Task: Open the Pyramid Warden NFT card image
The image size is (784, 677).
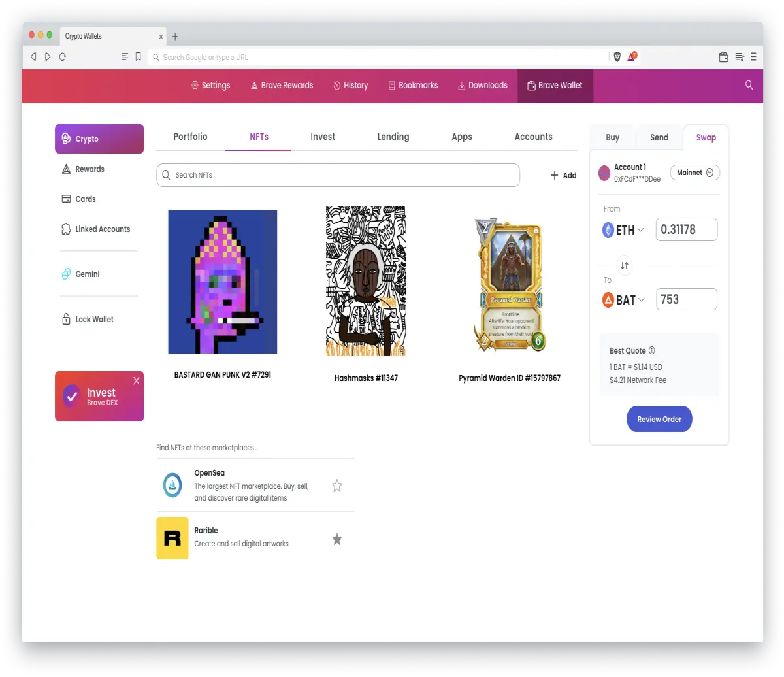Action: tap(510, 284)
